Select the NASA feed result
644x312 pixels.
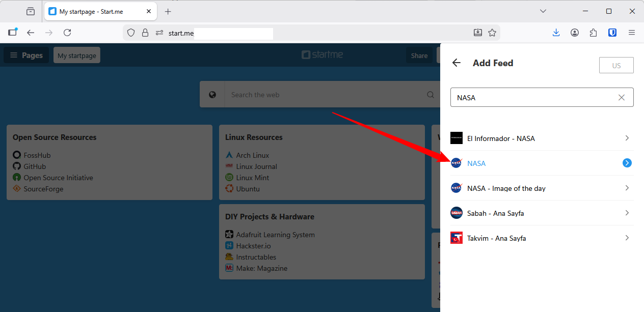(x=542, y=163)
